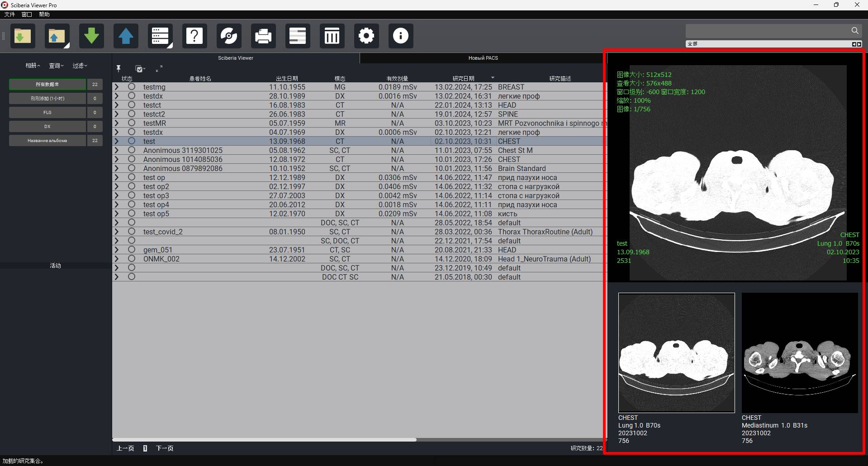This screenshot has height=466, width=868.
Task: Select the Название альбома album button
Action: coord(47,140)
